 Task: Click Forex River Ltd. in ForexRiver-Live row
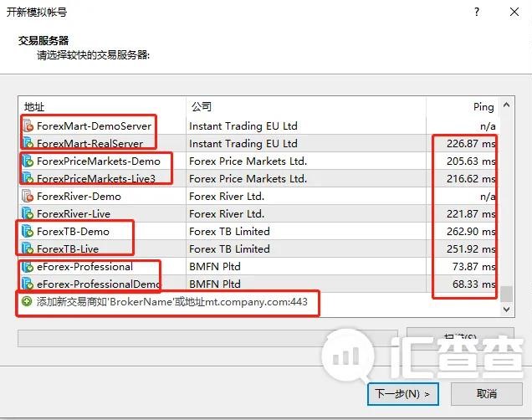click(227, 214)
